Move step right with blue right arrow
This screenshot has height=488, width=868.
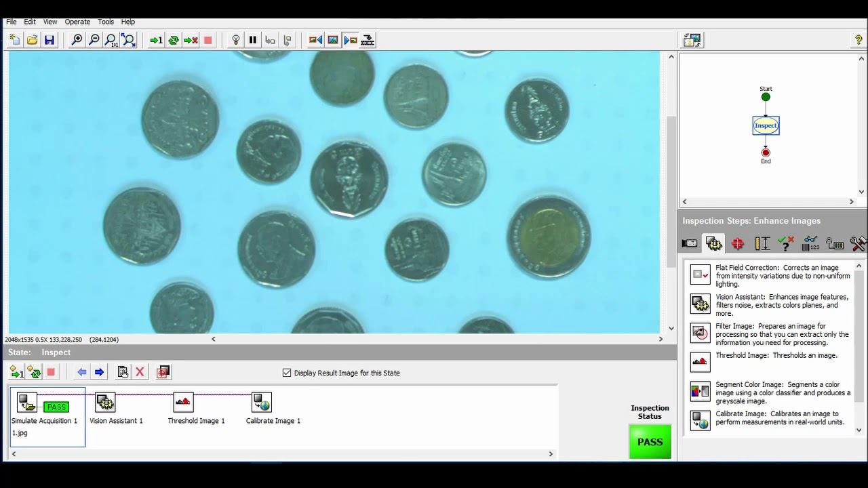tap(99, 372)
